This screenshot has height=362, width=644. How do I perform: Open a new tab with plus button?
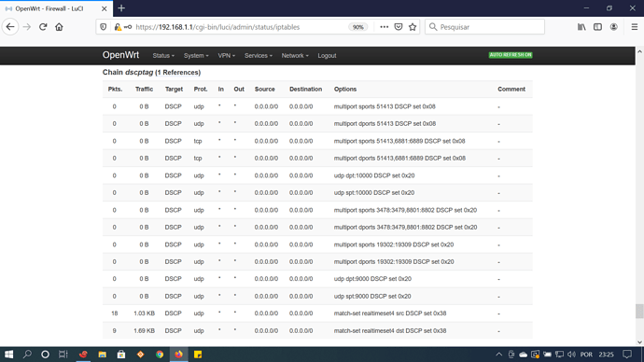[x=121, y=8]
